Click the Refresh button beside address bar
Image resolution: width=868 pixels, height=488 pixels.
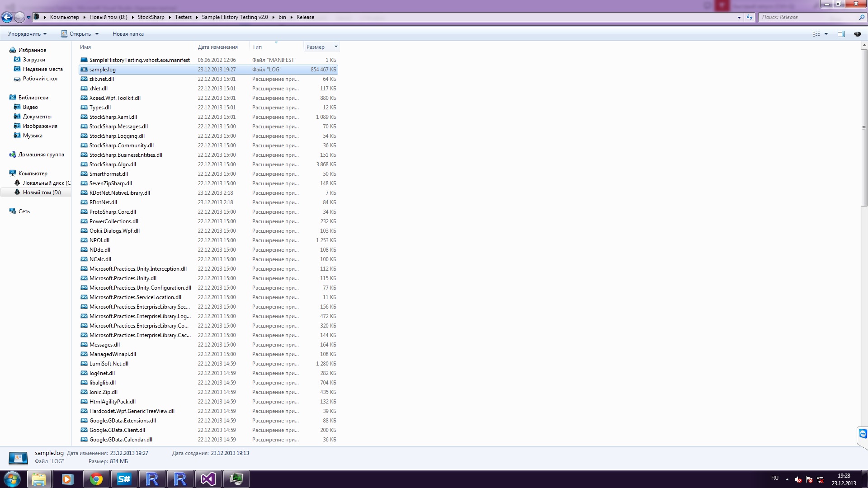[750, 17]
